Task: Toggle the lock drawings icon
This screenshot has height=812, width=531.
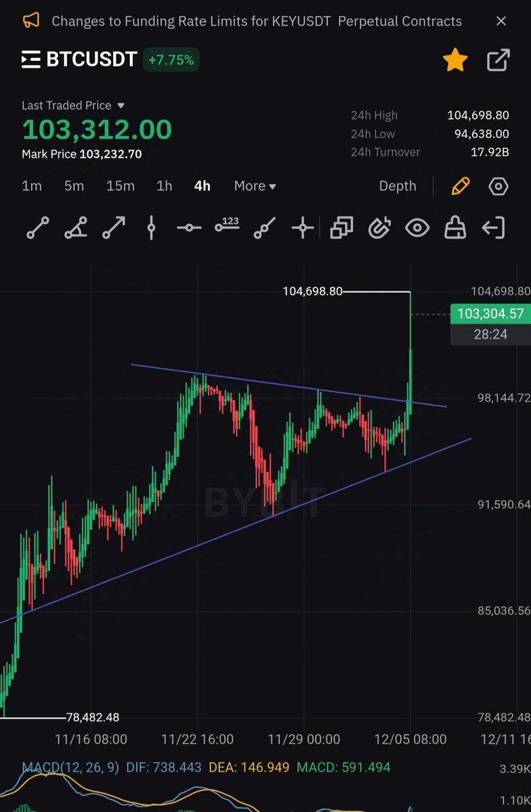Action: coord(455,228)
